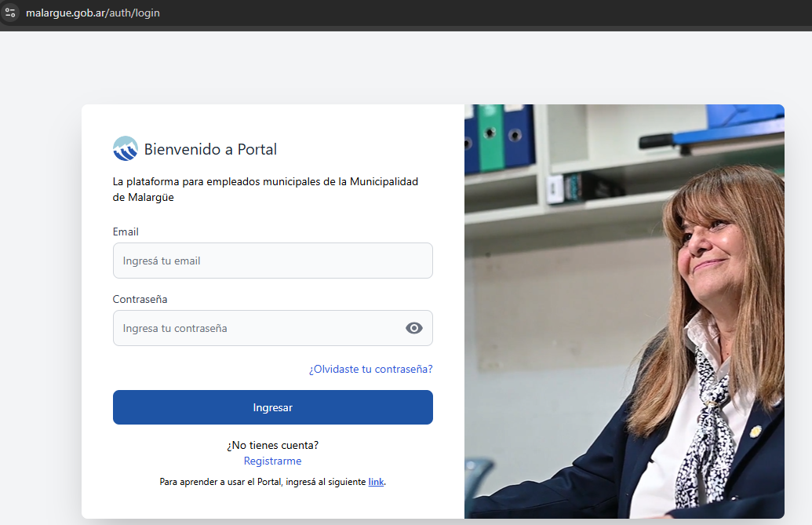Click the site information icon in address bar

tap(10, 13)
